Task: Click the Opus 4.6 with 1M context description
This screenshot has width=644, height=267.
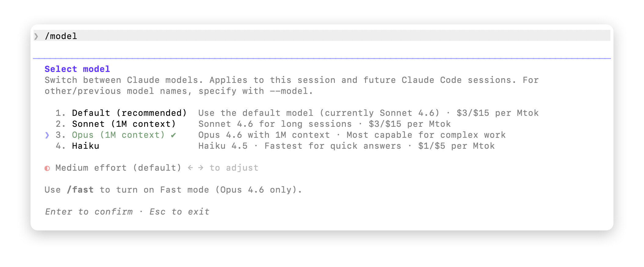Action: point(352,135)
